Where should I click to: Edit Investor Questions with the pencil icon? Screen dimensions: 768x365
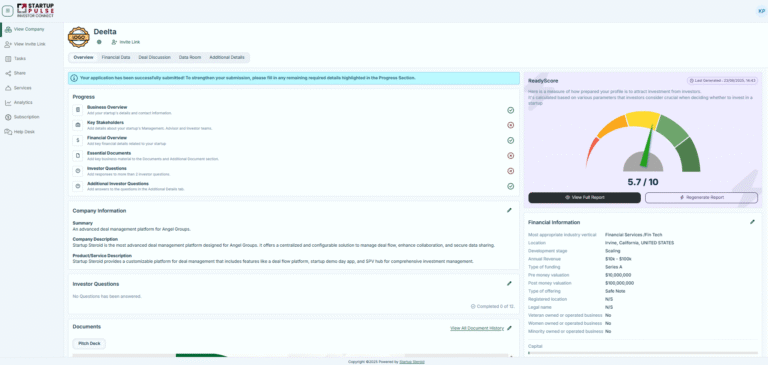[509, 283]
